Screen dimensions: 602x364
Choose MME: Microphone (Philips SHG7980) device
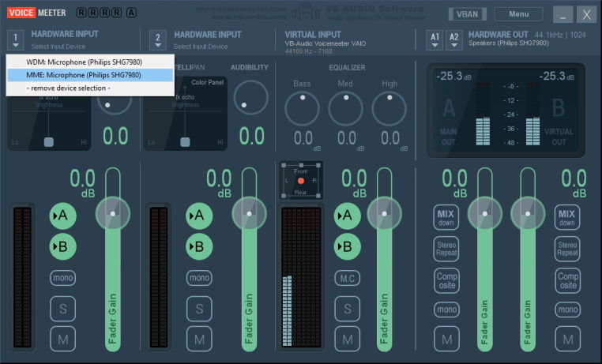[90, 75]
